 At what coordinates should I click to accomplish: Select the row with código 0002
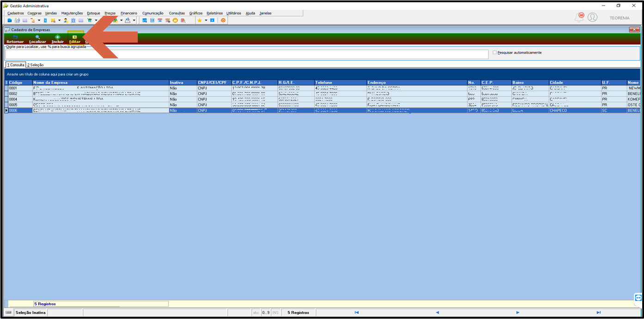tap(322, 94)
